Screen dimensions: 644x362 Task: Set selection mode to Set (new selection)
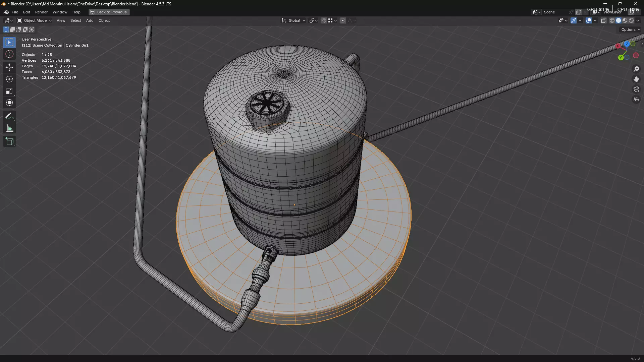(x=6, y=29)
